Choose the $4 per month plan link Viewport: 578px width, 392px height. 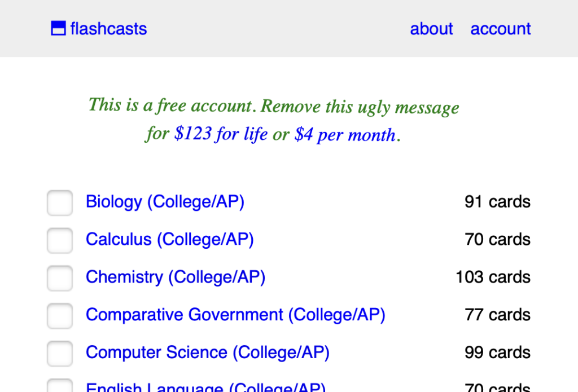click(344, 135)
